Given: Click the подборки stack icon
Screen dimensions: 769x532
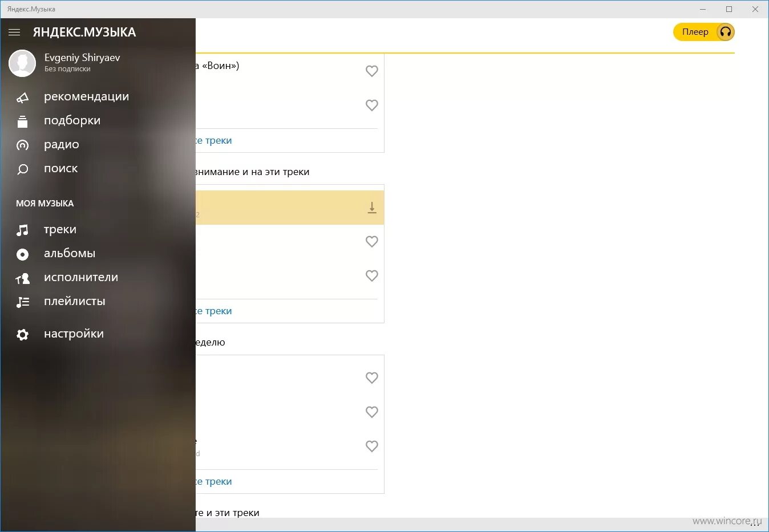Looking at the screenshot, I should point(22,121).
